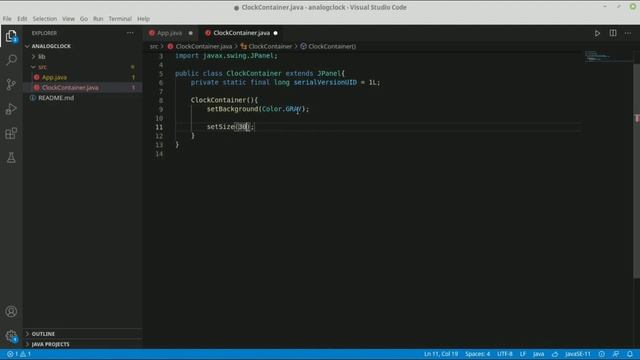Run the Java file with play button
The height and width of the screenshot is (360, 640).
[x=597, y=33]
